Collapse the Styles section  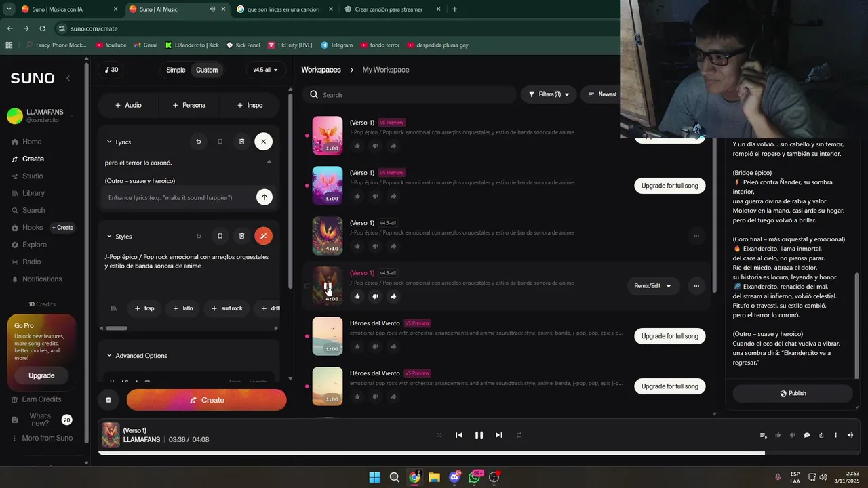pos(109,236)
